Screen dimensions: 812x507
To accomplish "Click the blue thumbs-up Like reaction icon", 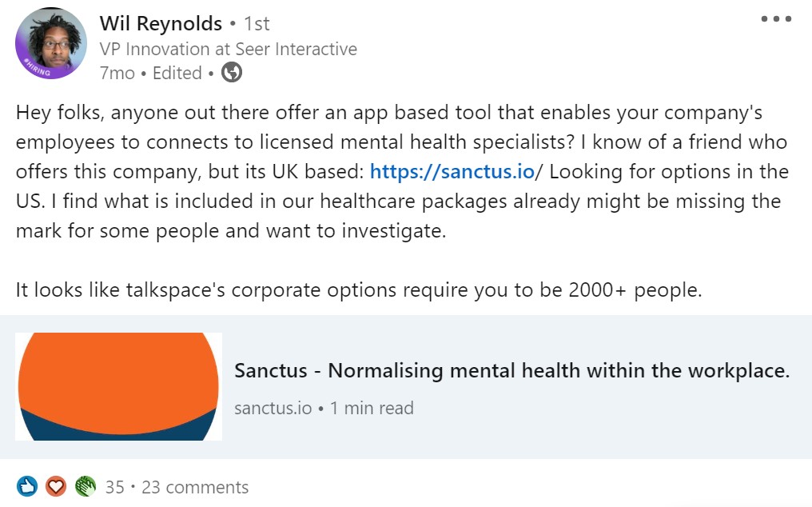I will tap(27, 486).
